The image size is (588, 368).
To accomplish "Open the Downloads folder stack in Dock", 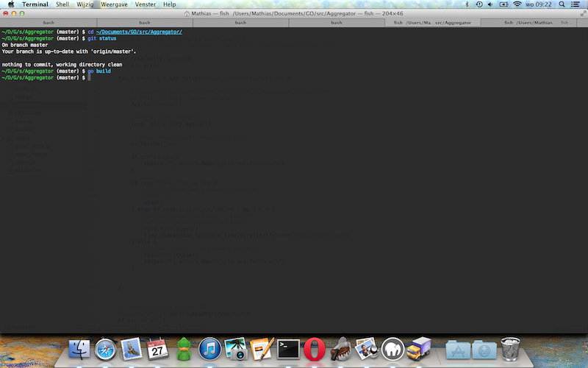I will (484, 350).
